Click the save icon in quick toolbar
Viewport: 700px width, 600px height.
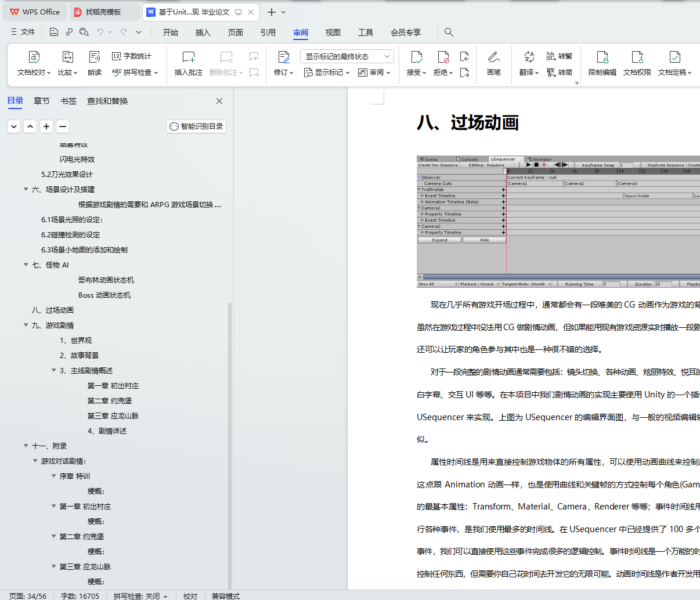54,32
